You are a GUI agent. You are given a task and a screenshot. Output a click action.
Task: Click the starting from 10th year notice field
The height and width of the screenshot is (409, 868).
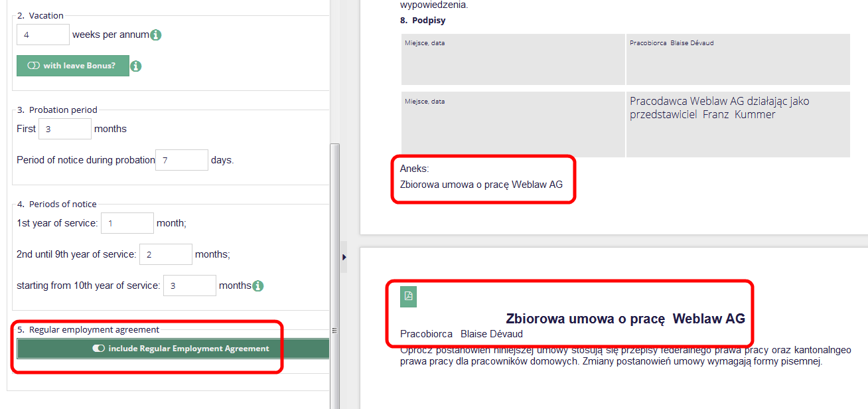pyautogui.click(x=190, y=286)
